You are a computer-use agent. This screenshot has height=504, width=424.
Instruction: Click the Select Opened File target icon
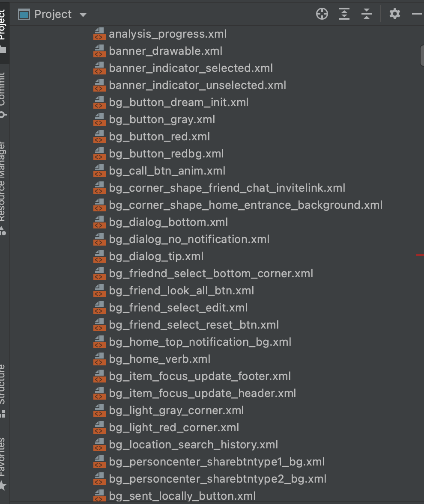[x=322, y=14]
